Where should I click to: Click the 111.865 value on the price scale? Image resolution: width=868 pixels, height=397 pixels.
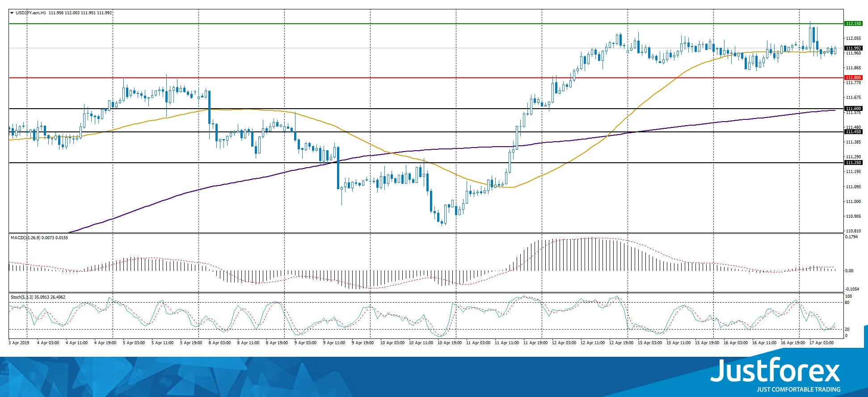(853, 68)
